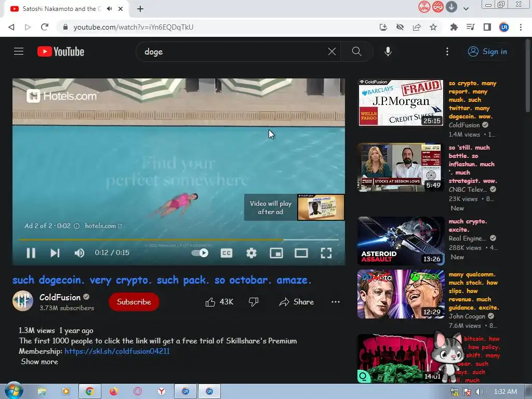This screenshot has height=399, width=532.
Task: Expand description with Show more
Action: (39, 362)
